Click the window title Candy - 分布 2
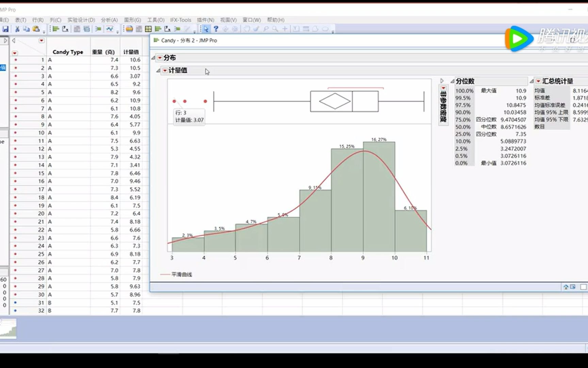Viewport: 588px width, 368px height. pyautogui.click(x=189, y=41)
